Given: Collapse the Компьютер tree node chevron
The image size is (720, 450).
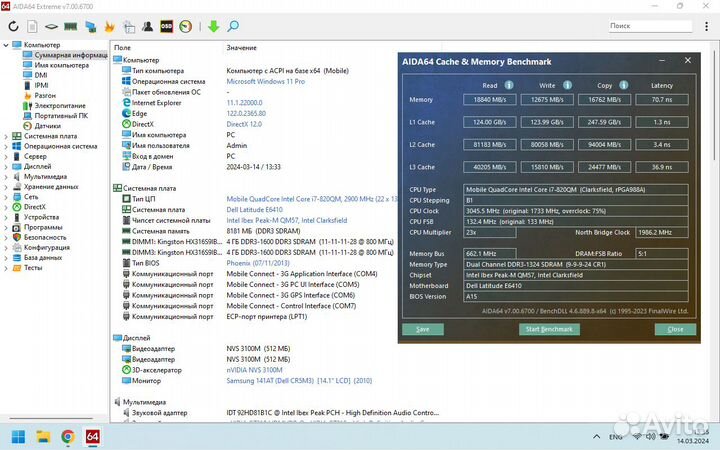Looking at the screenshot, I should pyautogui.click(x=6, y=45).
